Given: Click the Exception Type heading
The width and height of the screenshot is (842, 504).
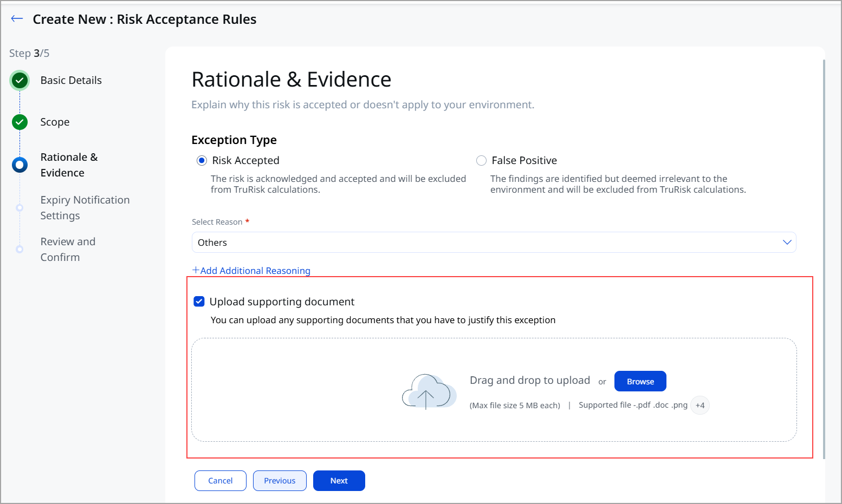Looking at the screenshot, I should pos(234,140).
